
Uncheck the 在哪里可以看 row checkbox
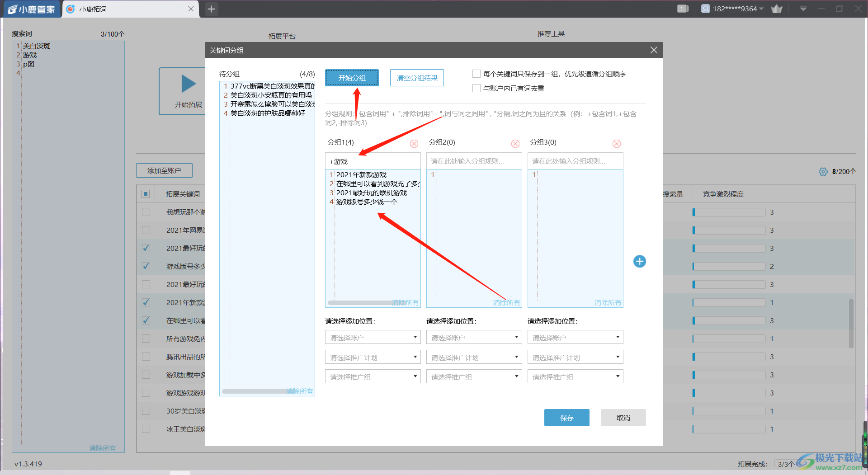[x=146, y=320]
